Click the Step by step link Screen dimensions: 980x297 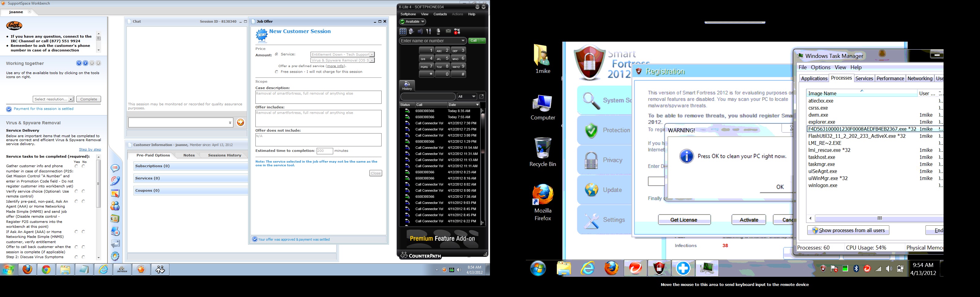coord(90,149)
